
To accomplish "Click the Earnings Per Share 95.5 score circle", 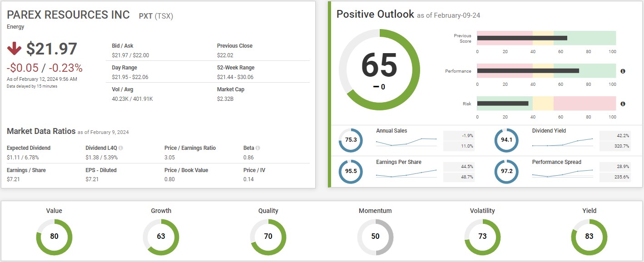I will click(x=351, y=172).
